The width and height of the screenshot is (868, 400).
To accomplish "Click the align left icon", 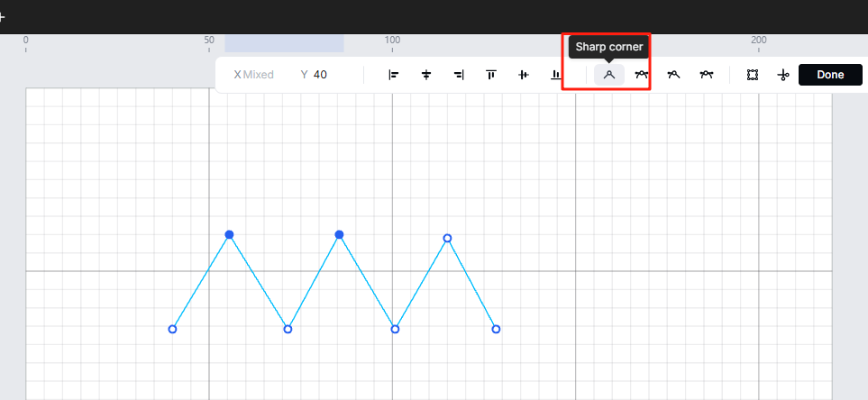I will pyautogui.click(x=394, y=75).
